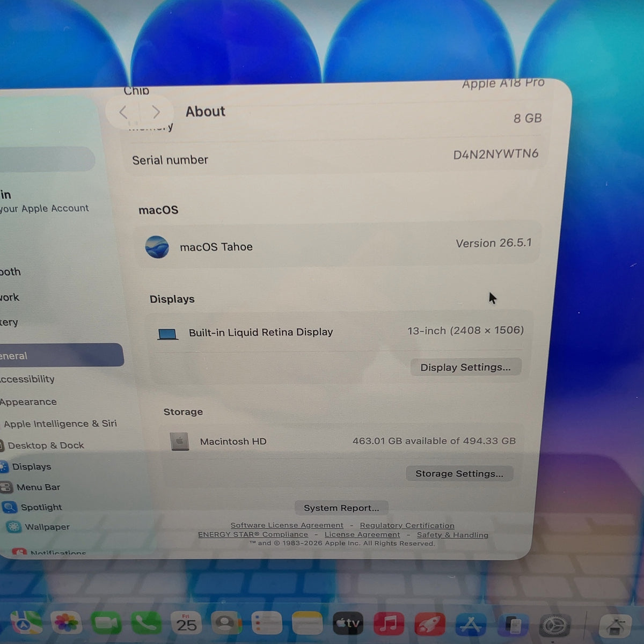
Task: Click 13-inch (2408 × 1506) resolution text
Action: coord(465,331)
